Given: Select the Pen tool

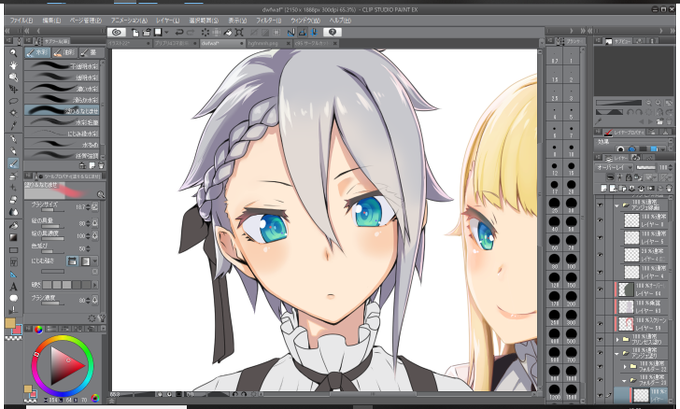Looking at the screenshot, I should 13,139.
